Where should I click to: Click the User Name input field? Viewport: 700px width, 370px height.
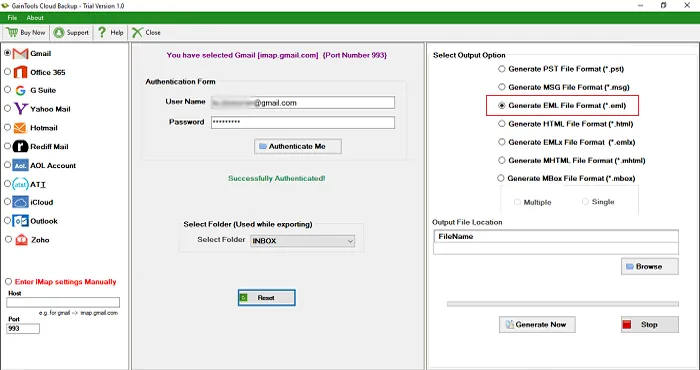click(303, 103)
